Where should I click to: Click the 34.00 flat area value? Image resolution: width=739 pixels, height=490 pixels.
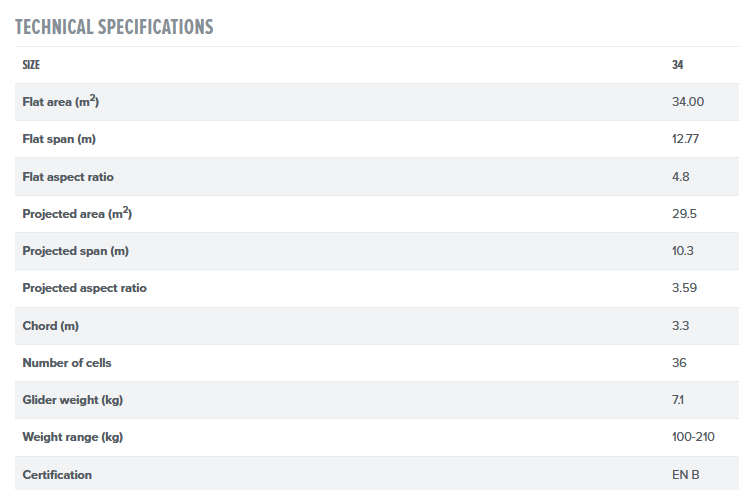click(688, 102)
